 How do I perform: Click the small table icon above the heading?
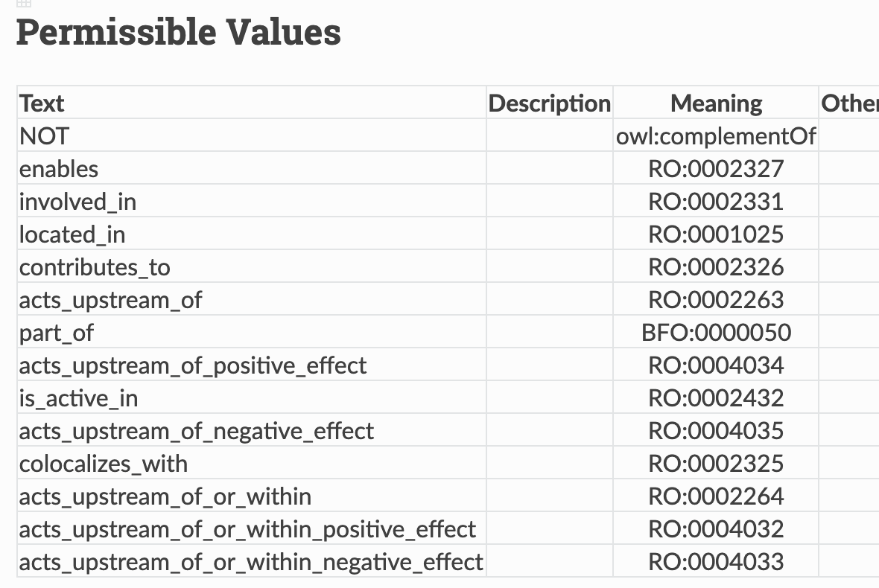click(x=22, y=4)
